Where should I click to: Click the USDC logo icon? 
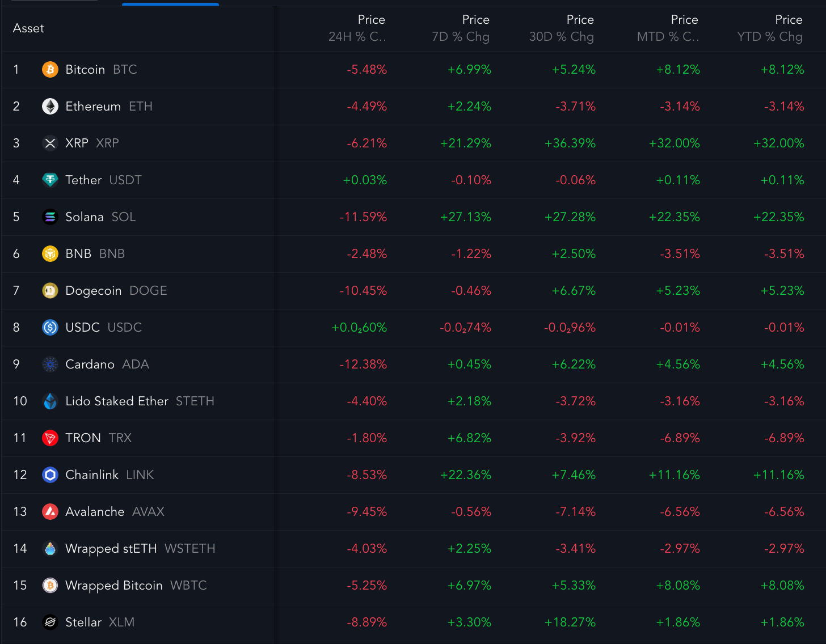[x=50, y=328]
